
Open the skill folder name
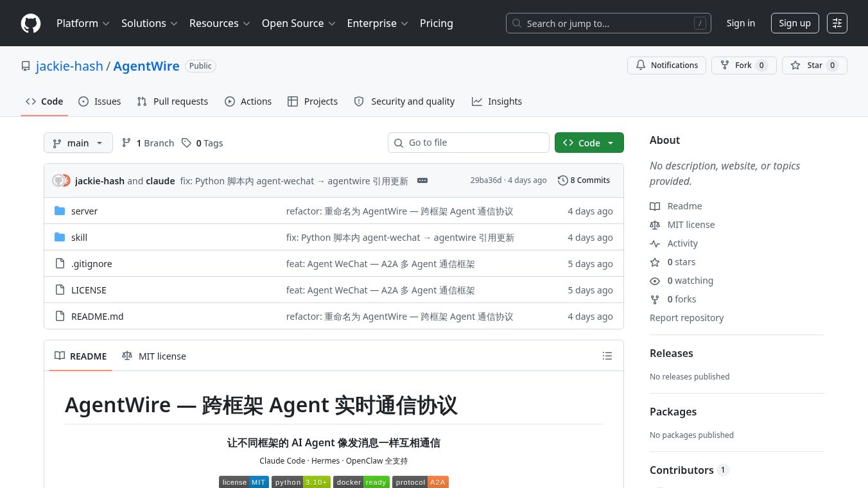tap(79, 238)
